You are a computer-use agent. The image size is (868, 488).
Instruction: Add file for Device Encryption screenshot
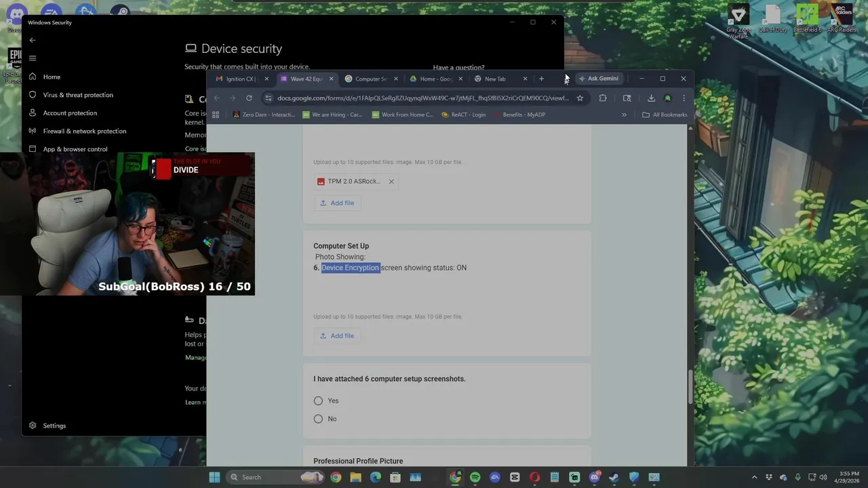pos(337,335)
